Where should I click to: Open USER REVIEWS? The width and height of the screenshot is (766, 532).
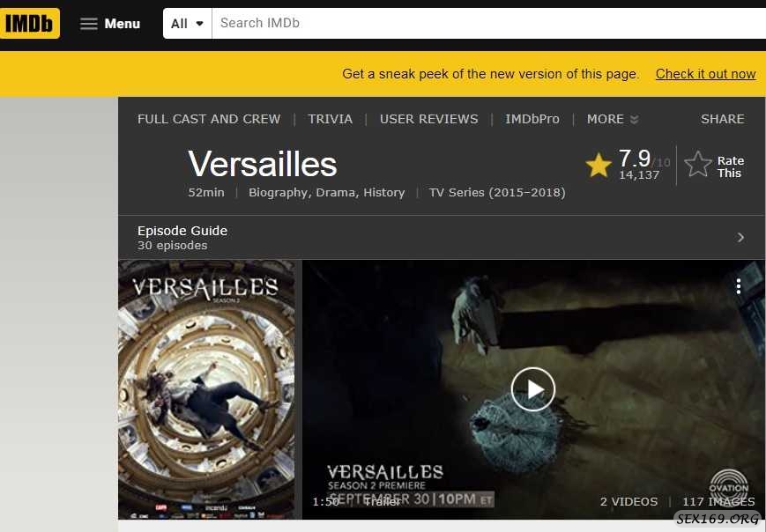(429, 119)
